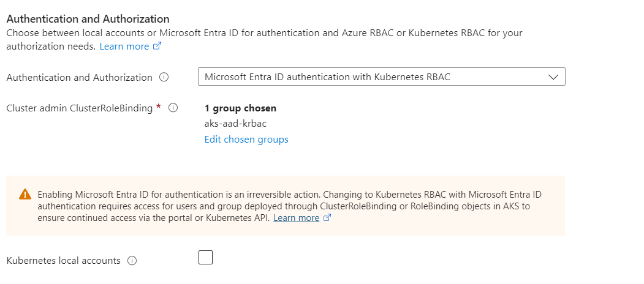Expand the dropdown chevron for authentication mode
Image resolution: width=644 pixels, height=284 pixels.
point(553,77)
